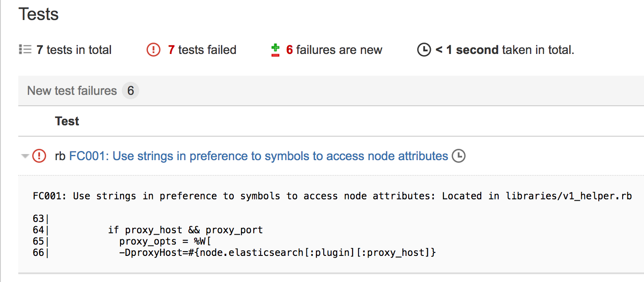Viewport: 644px width, 282px height.
Task: Select the New test failures section header
Action: tap(72, 91)
